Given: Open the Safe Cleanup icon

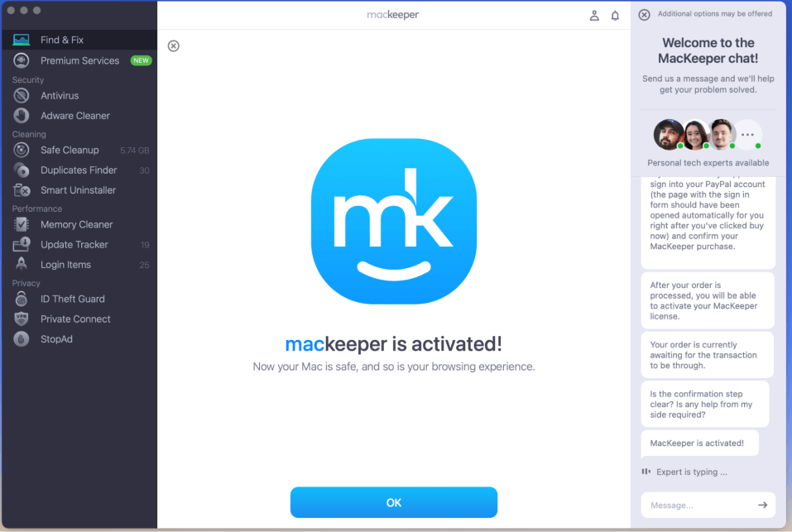Looking at the screenshot, I should coord(22,150).
